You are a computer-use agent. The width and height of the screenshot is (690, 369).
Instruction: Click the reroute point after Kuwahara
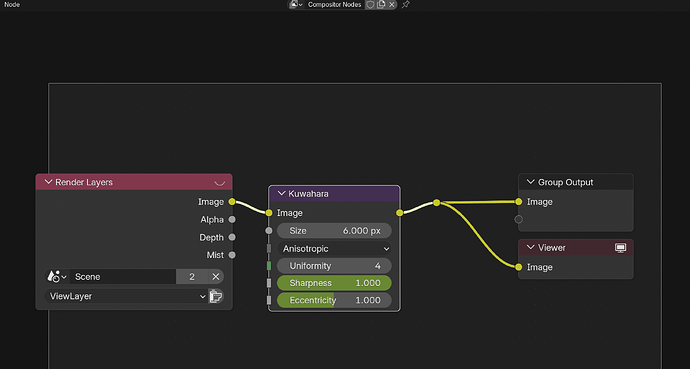(437, 203)
